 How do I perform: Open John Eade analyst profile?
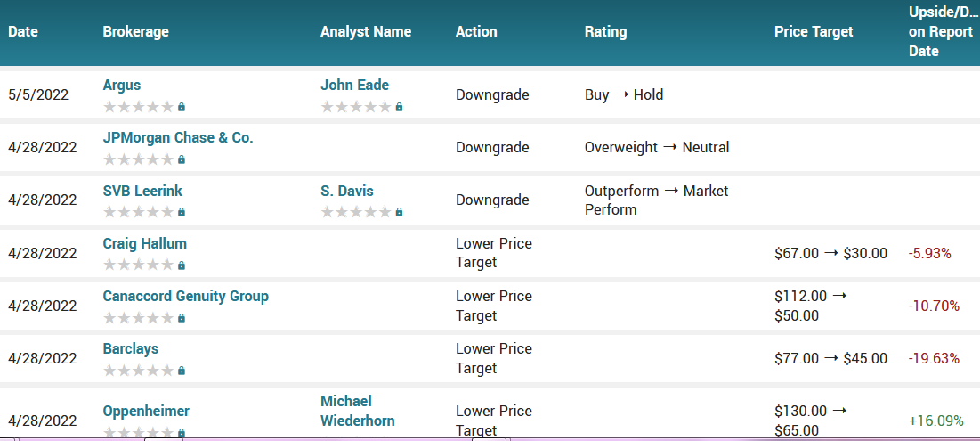354,86
